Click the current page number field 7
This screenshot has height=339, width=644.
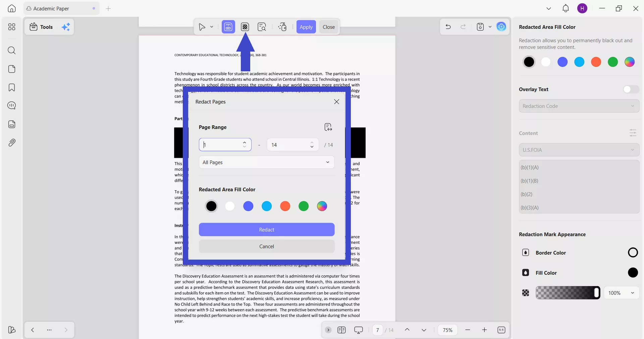click(378, 330)
